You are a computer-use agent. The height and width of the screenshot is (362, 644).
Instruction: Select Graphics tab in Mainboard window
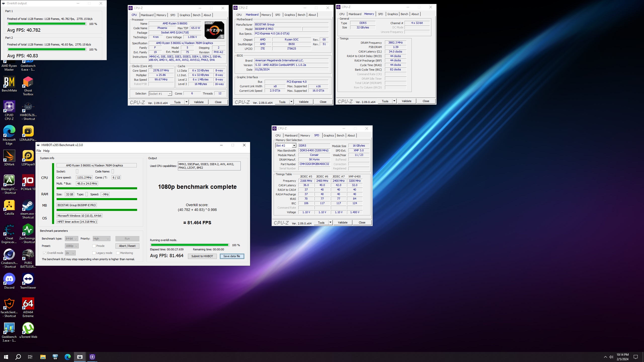point(290,15)
